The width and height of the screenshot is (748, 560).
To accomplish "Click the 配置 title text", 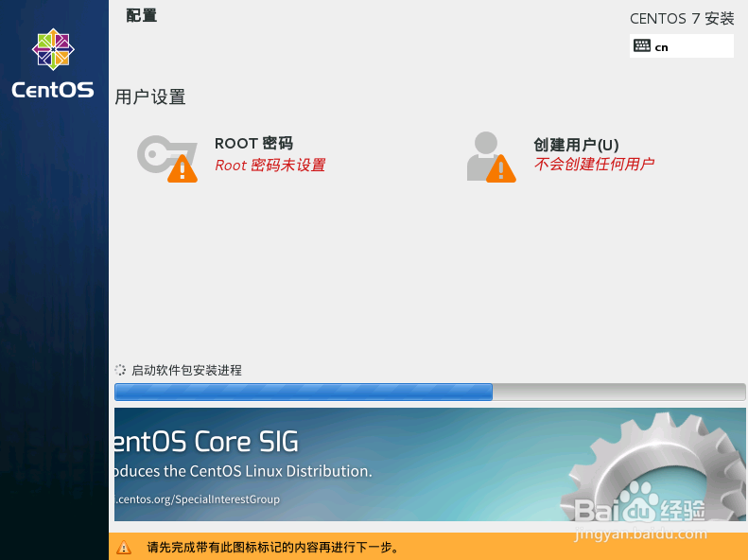I will pyautogui.click(x=141, y=15).
